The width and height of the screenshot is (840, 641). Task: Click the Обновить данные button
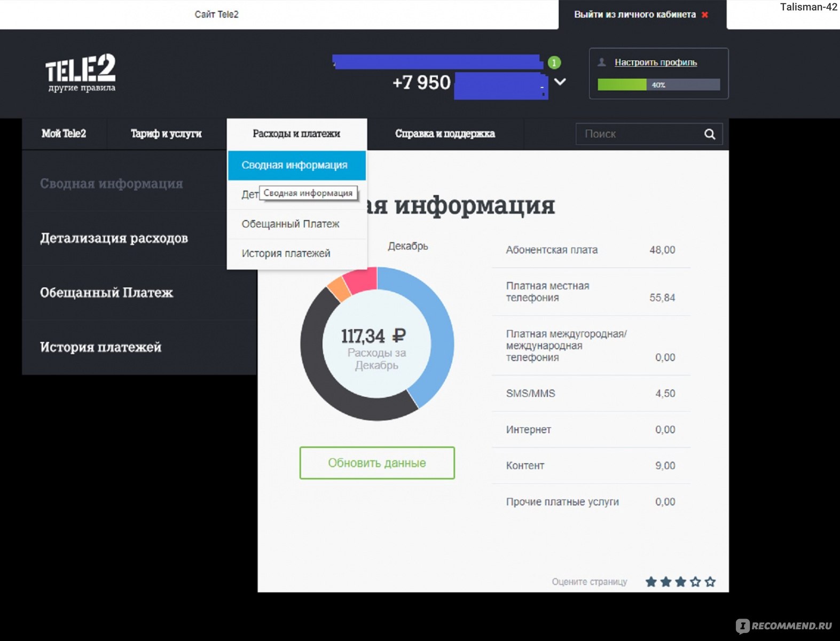pyautogui.click(x=377, y=463)
